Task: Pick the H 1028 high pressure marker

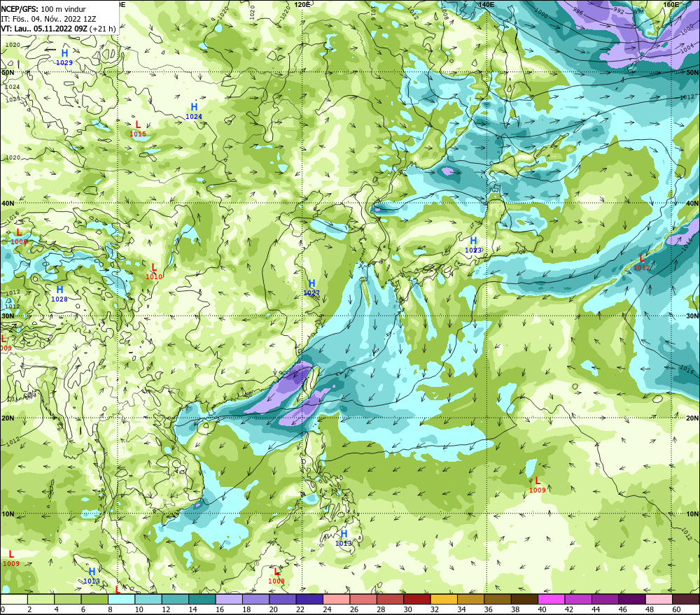Action: click(59, 294)
